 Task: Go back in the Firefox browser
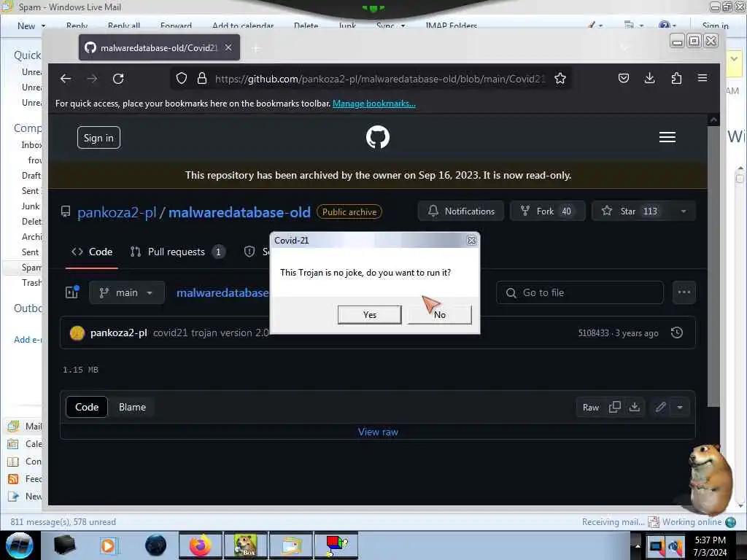[x=66, y=79]
